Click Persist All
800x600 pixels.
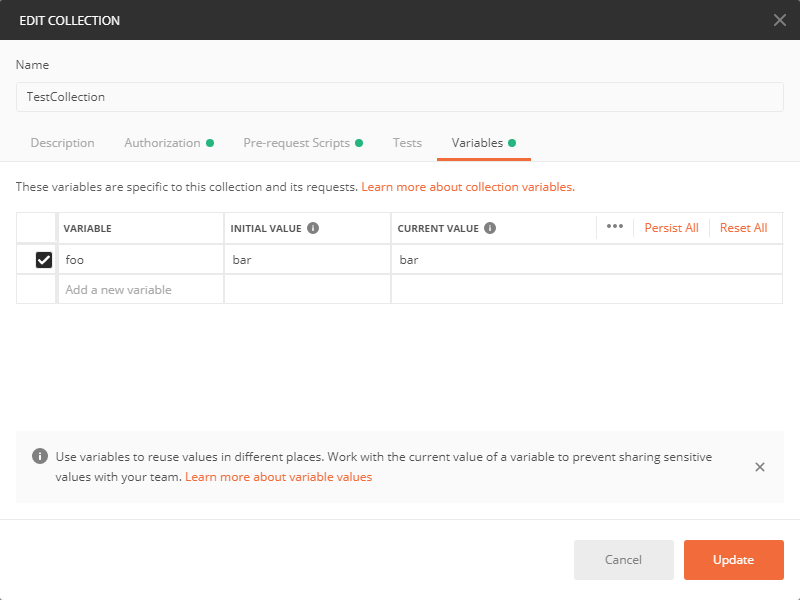pos(671,227)
